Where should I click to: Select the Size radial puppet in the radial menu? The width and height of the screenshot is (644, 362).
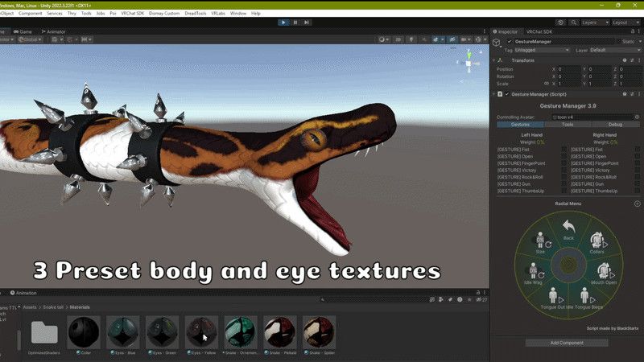click(x=542, y=243)
